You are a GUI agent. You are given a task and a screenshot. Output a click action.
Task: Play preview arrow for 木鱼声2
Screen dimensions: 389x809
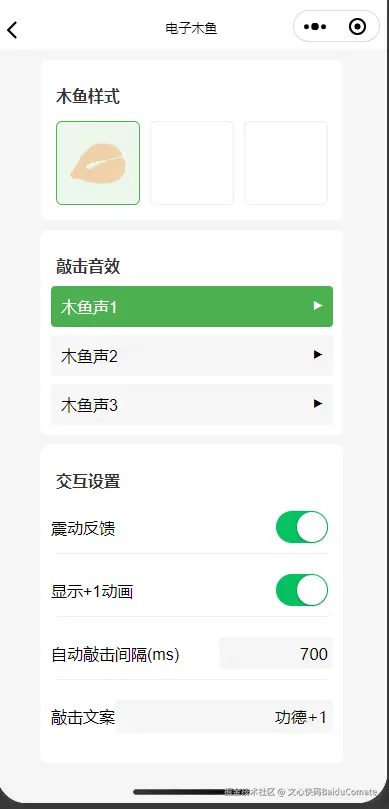pos(318,355)
